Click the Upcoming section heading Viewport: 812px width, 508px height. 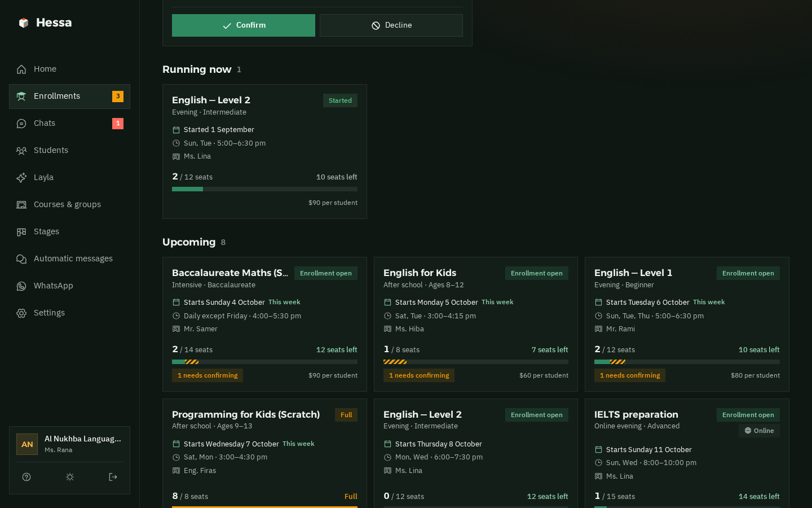click(x=189, y=242)
